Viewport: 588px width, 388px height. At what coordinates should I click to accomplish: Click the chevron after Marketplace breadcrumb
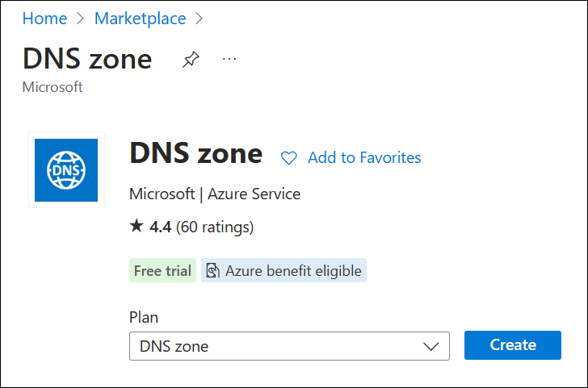[199, 18]
